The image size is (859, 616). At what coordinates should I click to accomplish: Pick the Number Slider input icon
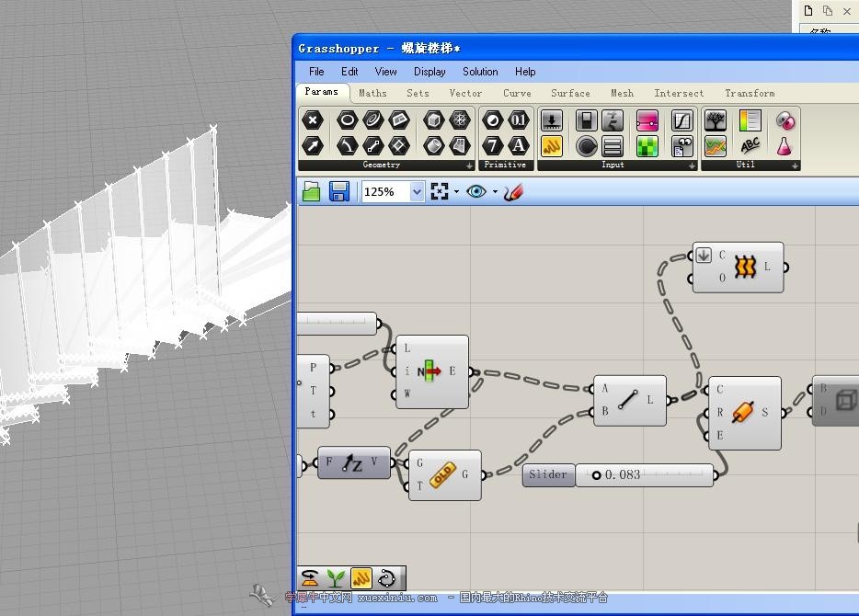[x=552, y=120]
